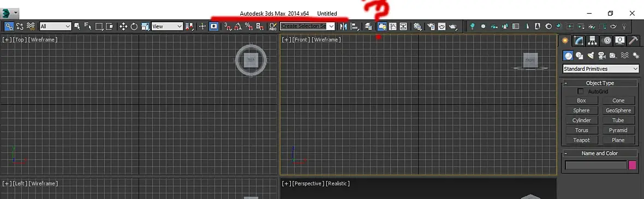This screenshot has width=644, height=199.
Task: Click the pink object color swatch
Action: (633, 165)
